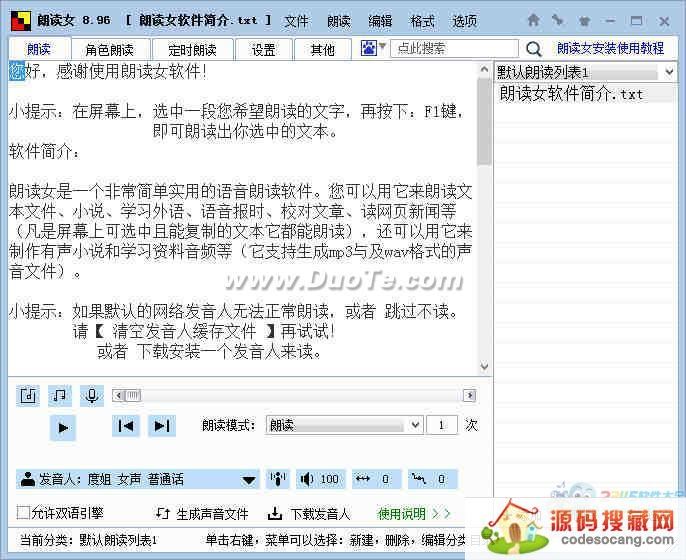Image resolution: width=686 pixels, height=560 pixels.
Task: Click the home icon in title bar
Action: pos(534,19)
